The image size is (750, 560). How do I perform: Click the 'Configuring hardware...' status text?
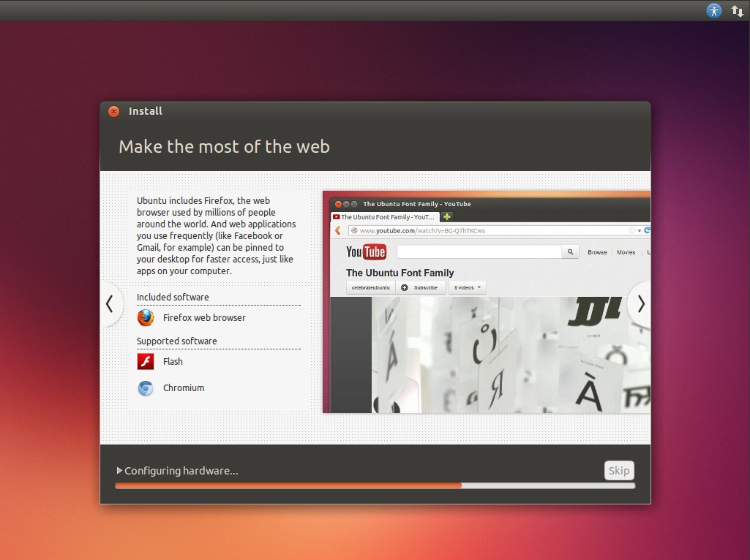(181, 471)
